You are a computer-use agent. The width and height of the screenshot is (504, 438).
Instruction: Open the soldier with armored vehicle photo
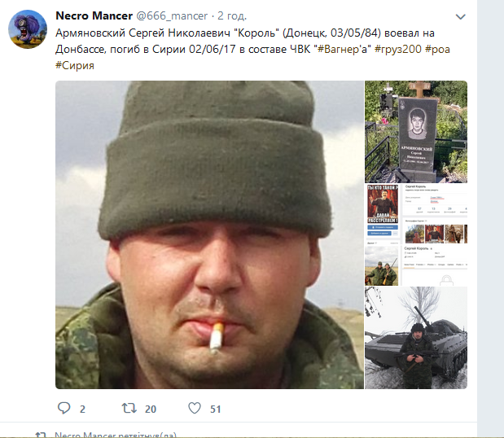click(416, 338)
